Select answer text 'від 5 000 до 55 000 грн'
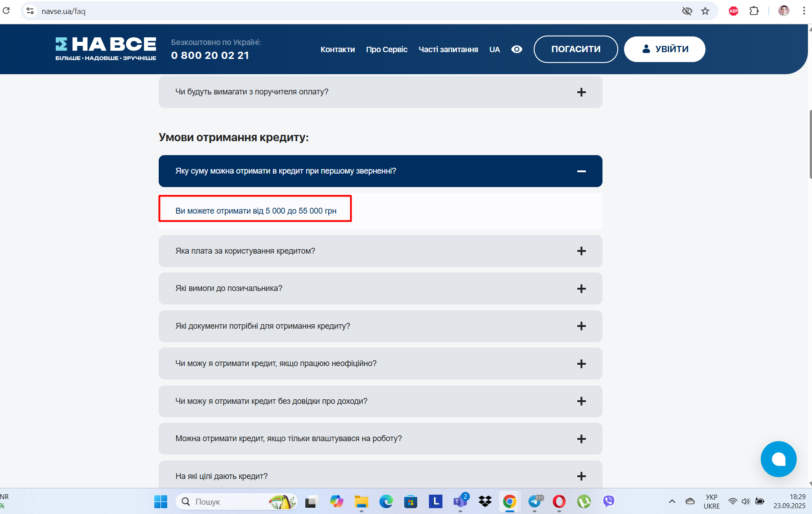Screen dimensions: 812x514 294,211
